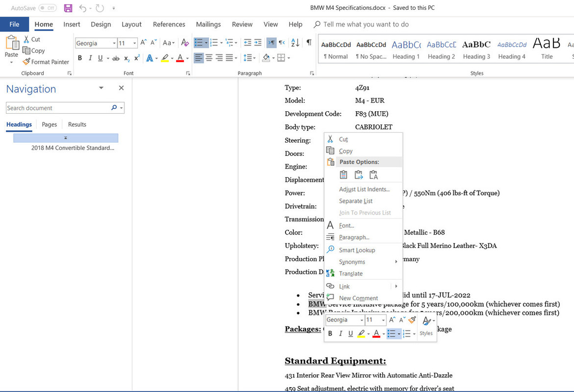The image size is (574, 392).
Task: Open numbering library dropdown in ribbon
Action: 221,43
